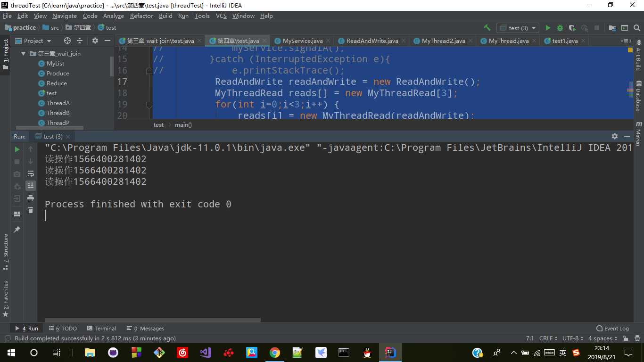Toggle tool window buttons in status bar
The image size is (644, 362).
pyautogui.click(x=7, y=338)
